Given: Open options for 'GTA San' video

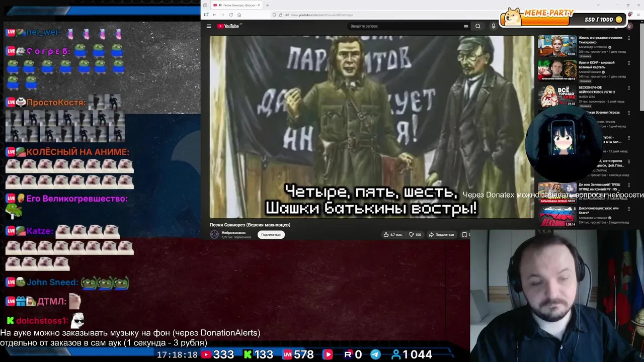Looking at the screenshot, I should (x=629, y=137).
